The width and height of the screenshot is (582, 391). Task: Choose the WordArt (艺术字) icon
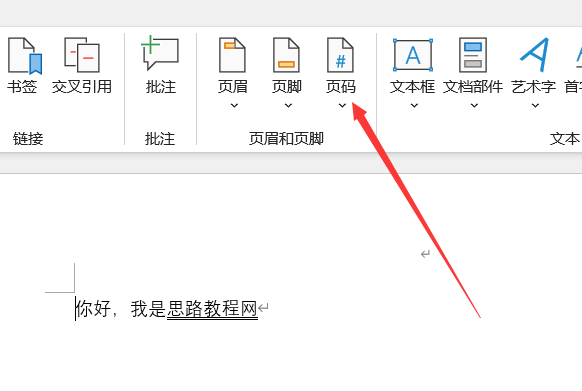534,55
